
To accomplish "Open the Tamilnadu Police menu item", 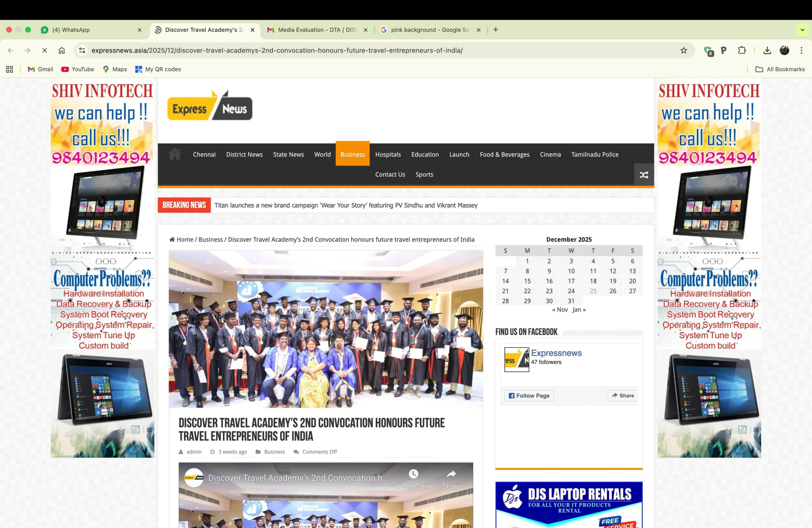I will tap(595, 154).
